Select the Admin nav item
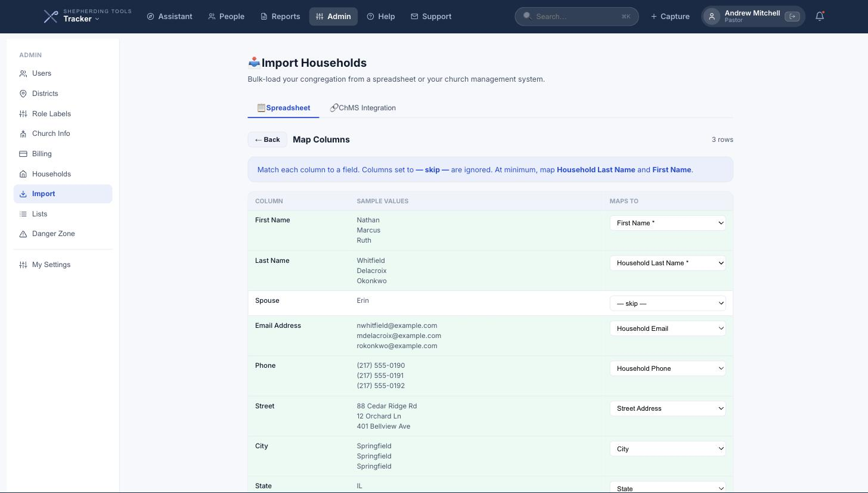This screenshot has width=868, height=493. point(333,17)
